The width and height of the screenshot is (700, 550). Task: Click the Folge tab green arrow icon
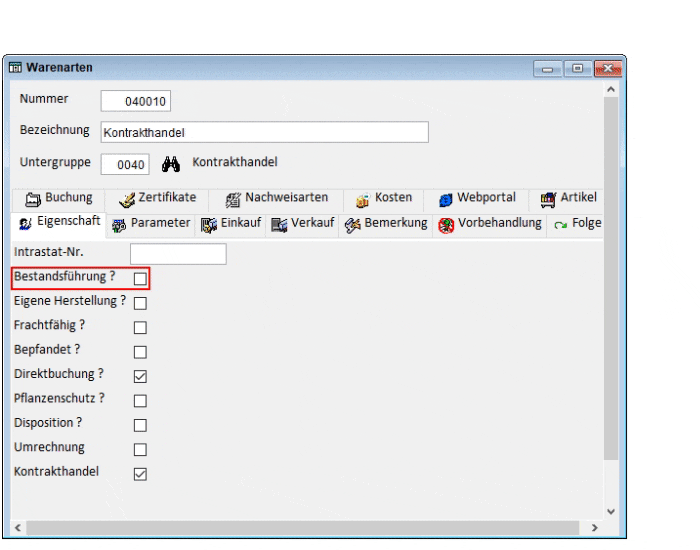(560, 225)
